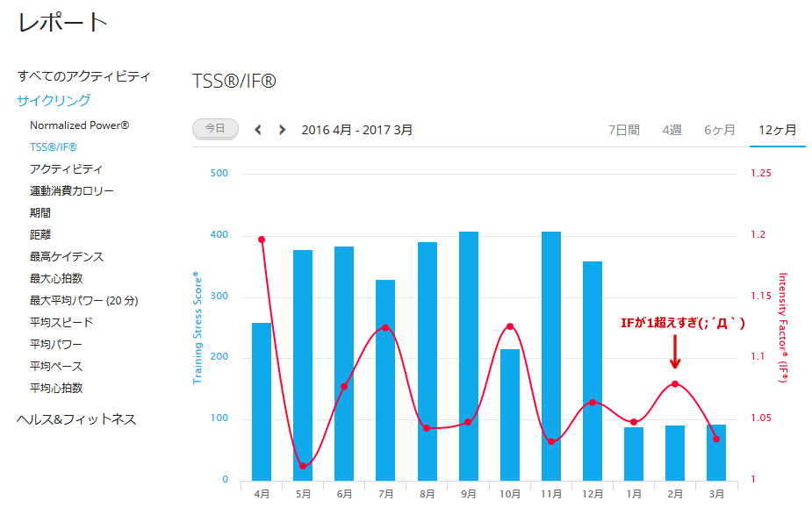Click the 4月 TSS bar
Image resolution: width=812 pixels, height=522 pixels.
coord(262,402)
